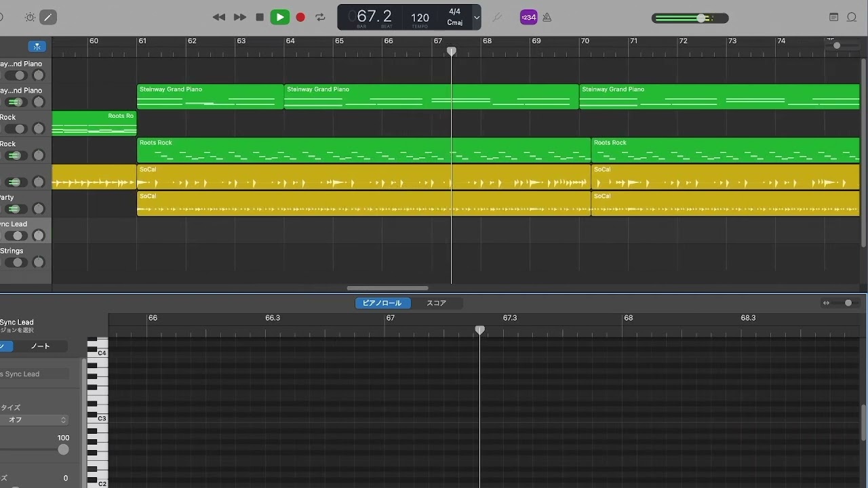868x488 pixels.
Task: Open the オフ quantize dropdown
Action: tap(34, 420)
